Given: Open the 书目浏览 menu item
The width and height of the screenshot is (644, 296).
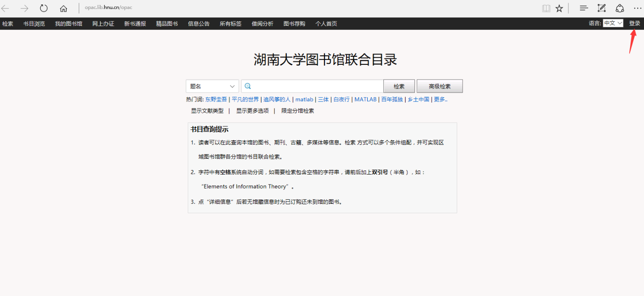Looking at the screenshot, I should pos(34,24).
